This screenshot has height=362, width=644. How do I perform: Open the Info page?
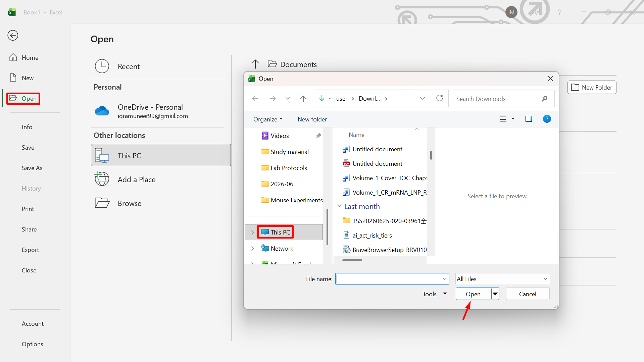click(27, 127)
